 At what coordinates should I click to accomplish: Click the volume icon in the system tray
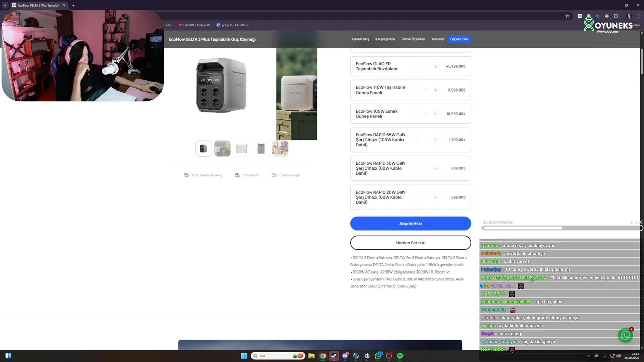[619, 356]
